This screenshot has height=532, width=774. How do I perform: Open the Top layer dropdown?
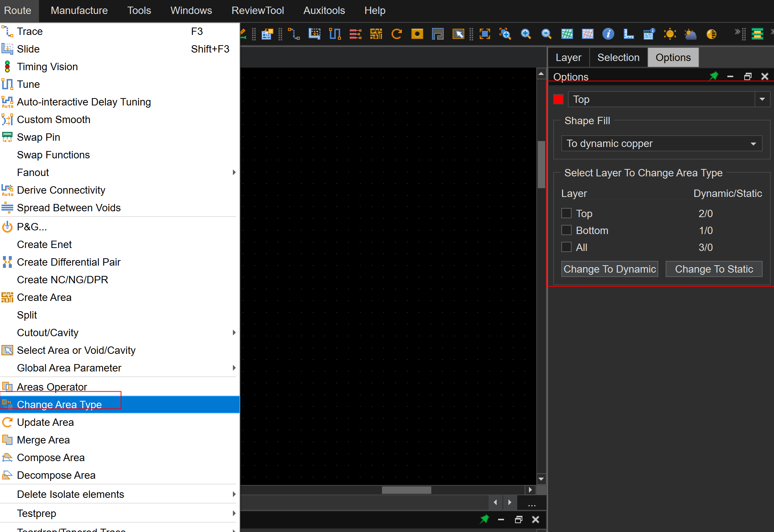click(x=762, y=99)
